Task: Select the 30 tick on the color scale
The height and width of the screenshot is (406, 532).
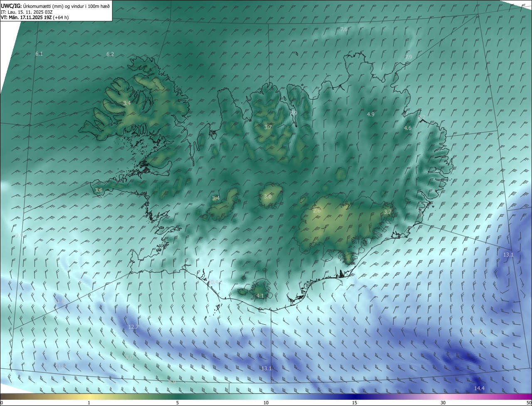Action: pyautogui.click(x=443, y=403)
